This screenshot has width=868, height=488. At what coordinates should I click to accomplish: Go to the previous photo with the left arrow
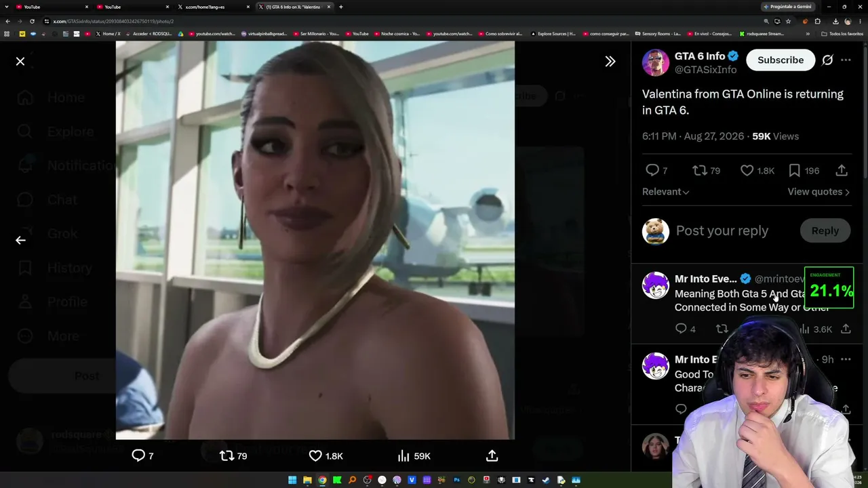click(x=20, y=240)
